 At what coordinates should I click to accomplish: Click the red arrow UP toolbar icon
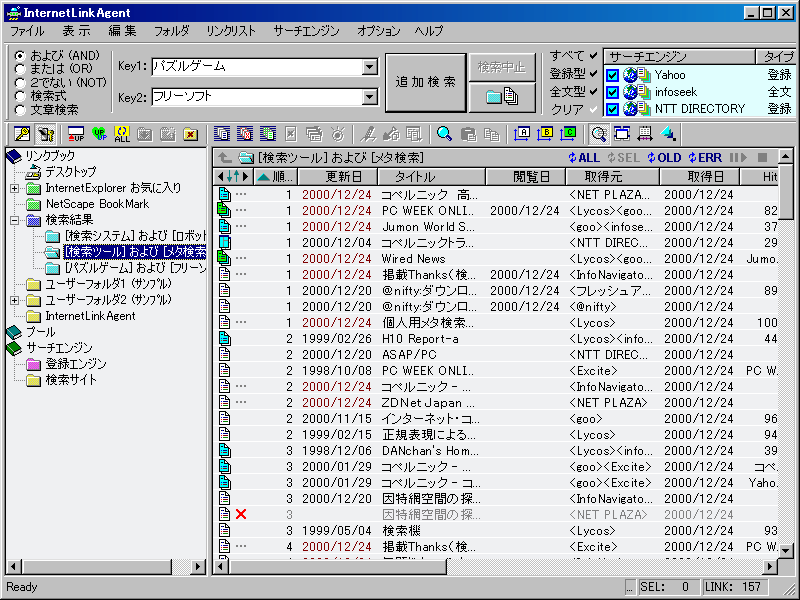[76, 134]
